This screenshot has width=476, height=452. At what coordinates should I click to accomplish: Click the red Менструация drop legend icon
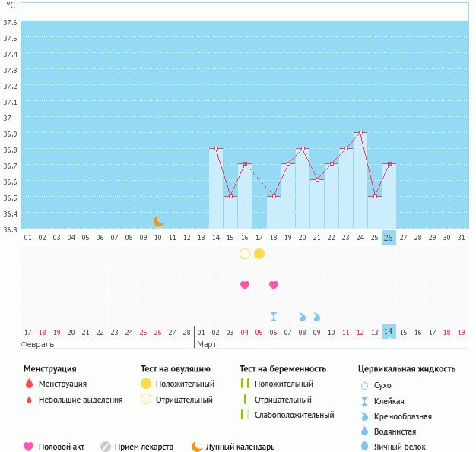(x=29, y=384)
